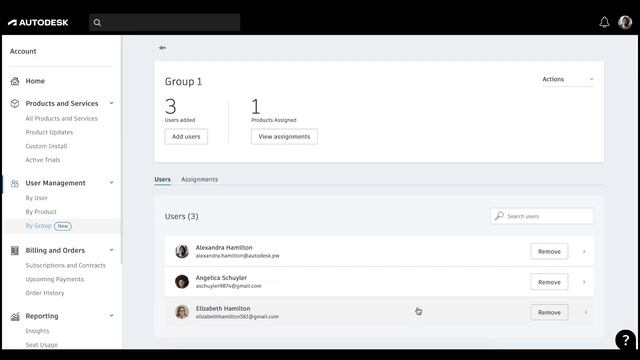Image resolution: width=640 pixels, height=360 pixels.
Task: Collapse the User Management section
Action: point(111,183)
